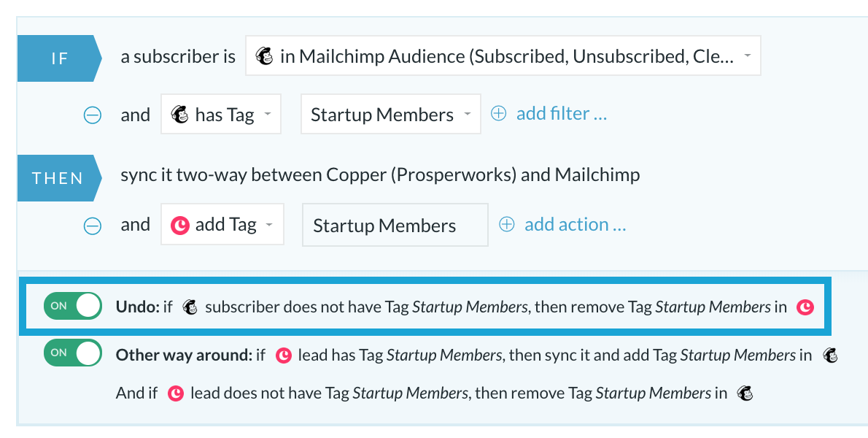Click Mailchimp icon ending the last rule line
Image resolution: width=868 pixels, height=438 pixels.
(745, 393)
